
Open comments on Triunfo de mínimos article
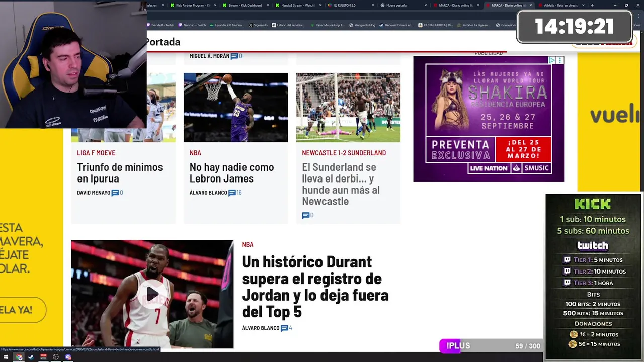[117, 193]
